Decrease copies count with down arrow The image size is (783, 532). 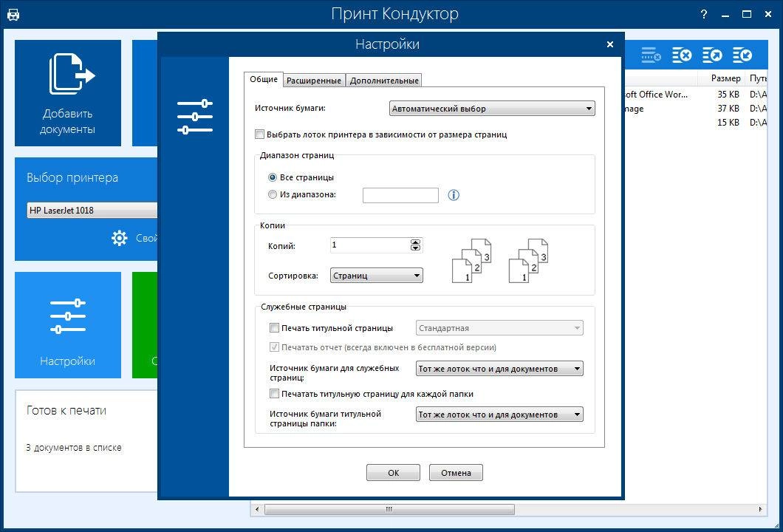pyautogui.click(x=415, y=248)
